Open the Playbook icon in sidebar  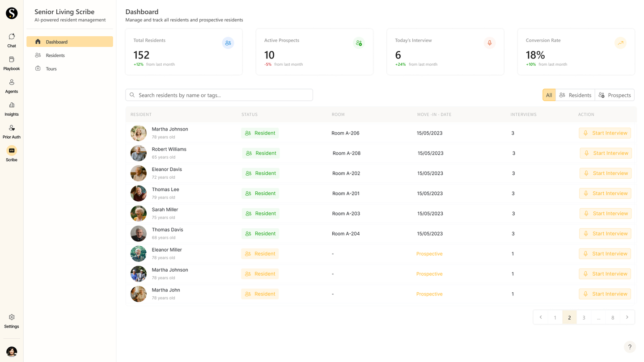click(x=12, y=59)
